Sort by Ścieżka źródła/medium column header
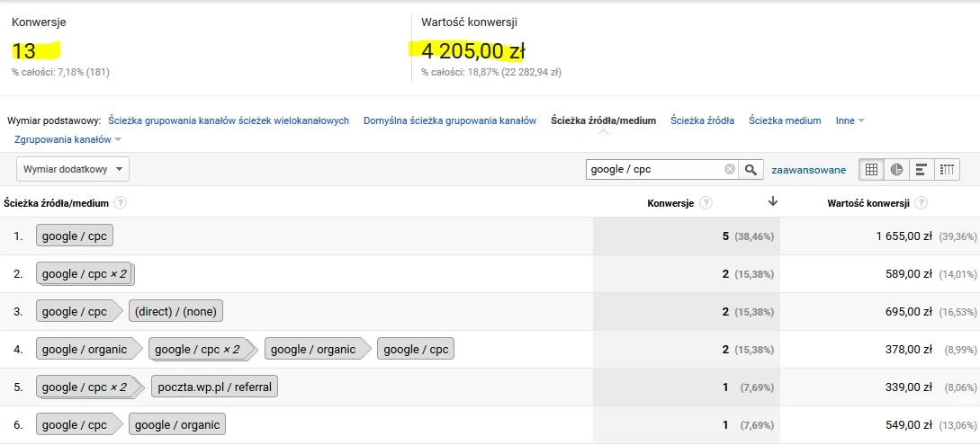The height and width of the screenshot is (445, 980). (x=57, y=203)
